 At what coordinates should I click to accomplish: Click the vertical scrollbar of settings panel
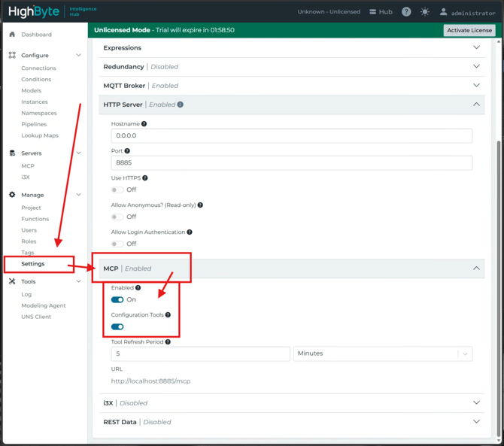tap(499, 288)
